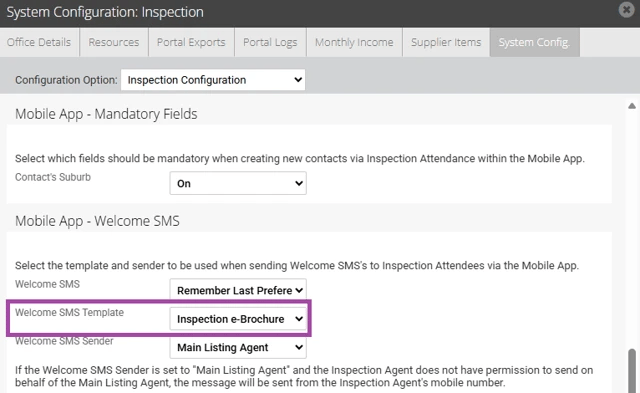Open the Portal Exports tab
The width and height of the screenshot is (640, 393).
pyautogui.click(x=191, y=42)
